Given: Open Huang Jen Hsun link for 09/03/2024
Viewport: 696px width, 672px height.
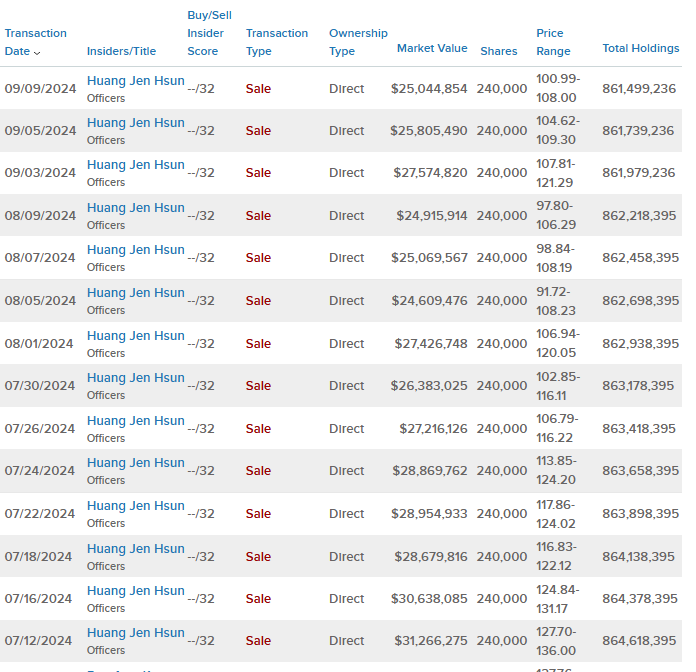Looking at the screenshot, I should (x=135, y=164).
